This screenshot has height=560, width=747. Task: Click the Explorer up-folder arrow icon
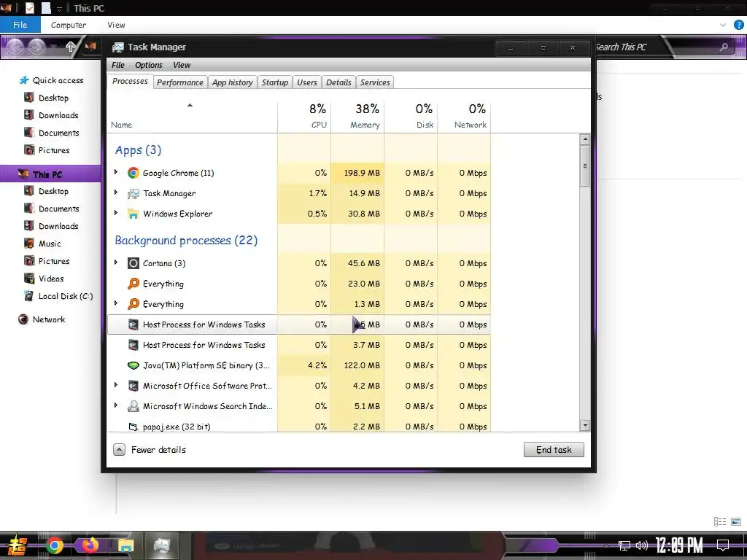pyautogui.click(x=71, y=46)
